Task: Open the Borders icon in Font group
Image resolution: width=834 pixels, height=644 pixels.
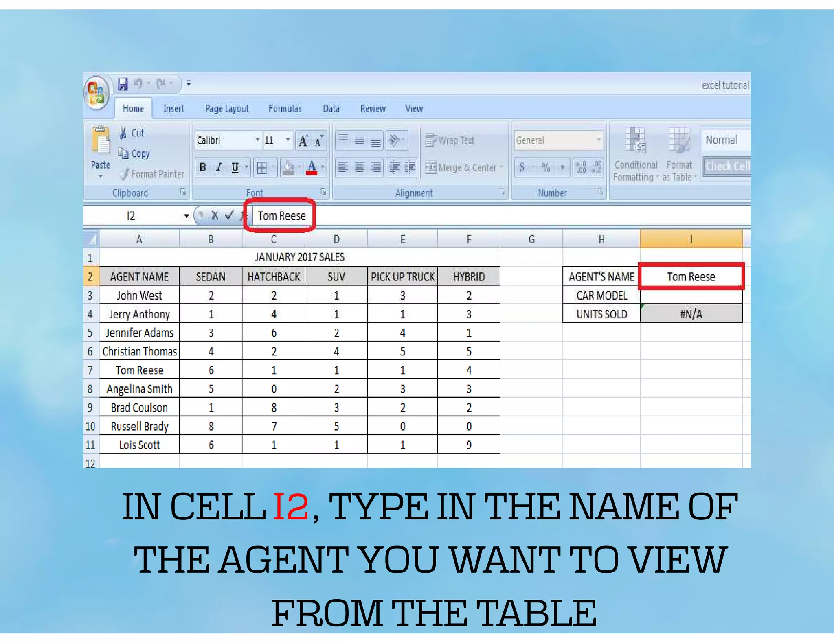Action: tap(262, 168)
